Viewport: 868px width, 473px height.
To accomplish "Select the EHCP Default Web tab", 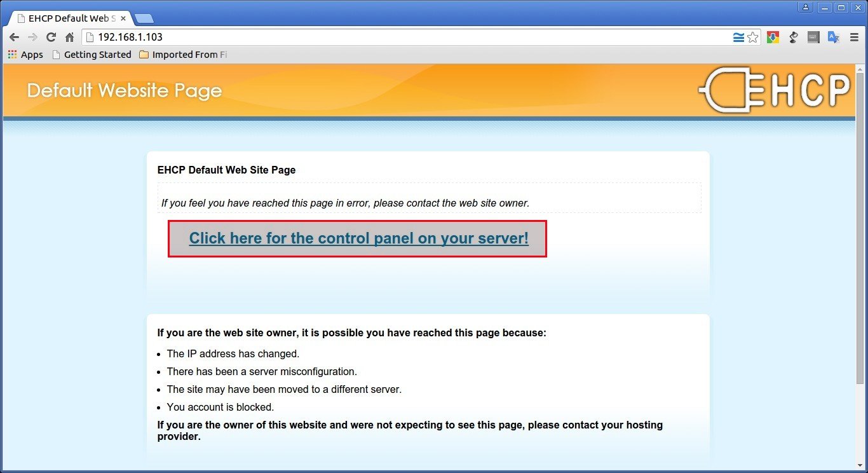I will [x=68, y=18].
